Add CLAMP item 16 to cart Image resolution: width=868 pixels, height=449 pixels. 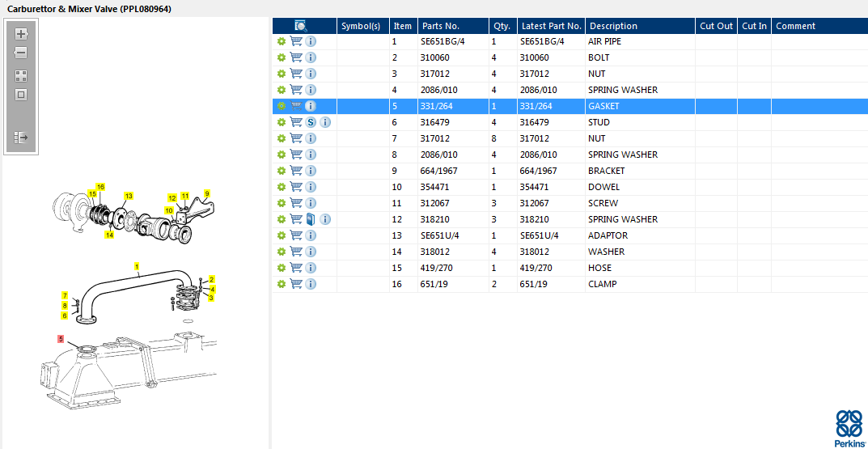[x=296, y=284]
